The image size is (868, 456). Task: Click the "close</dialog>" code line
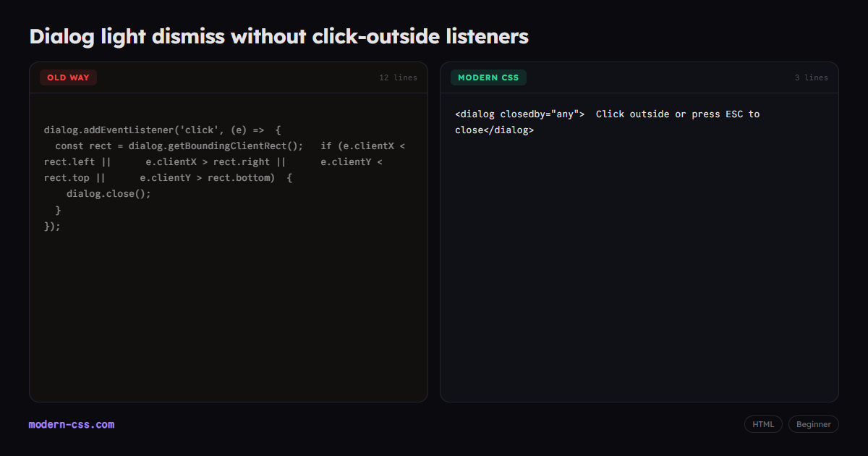click(494, 130)
